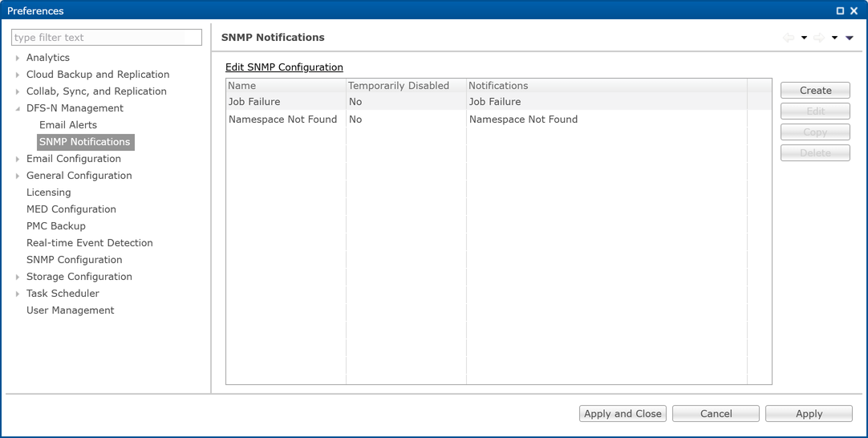Image resolution: width=868 pixels, height=438 pixels.
Task: Follow the Edit SNMP Configuration link
Action: (x=285, y=67)
